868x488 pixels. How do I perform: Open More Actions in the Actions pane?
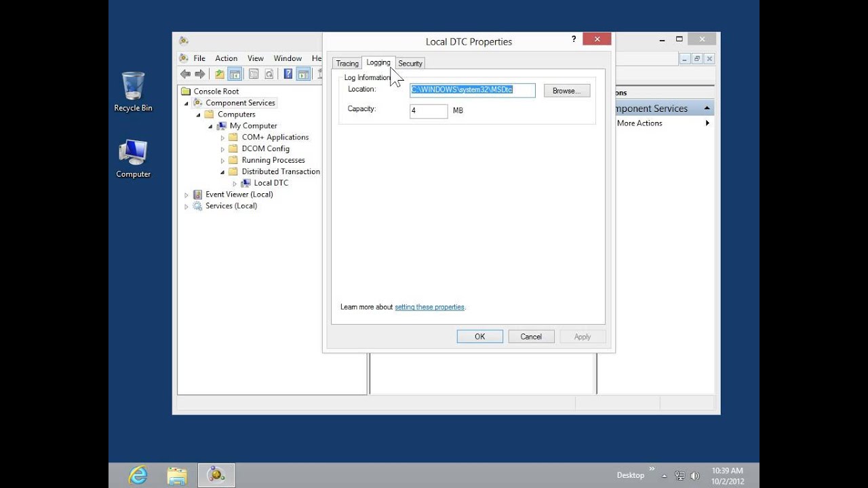pyautogui.click(x=639, y=123)
